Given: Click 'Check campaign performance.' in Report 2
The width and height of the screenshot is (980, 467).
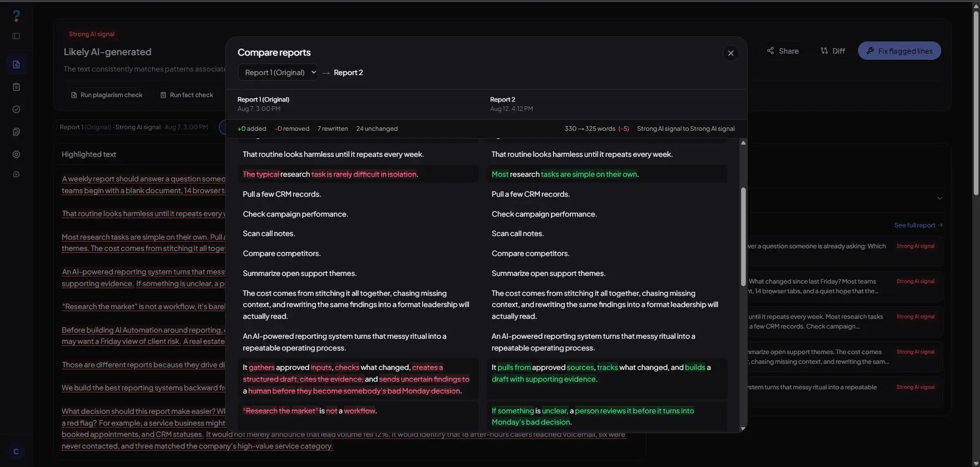Looking at the screenshot, I should 544,214.
